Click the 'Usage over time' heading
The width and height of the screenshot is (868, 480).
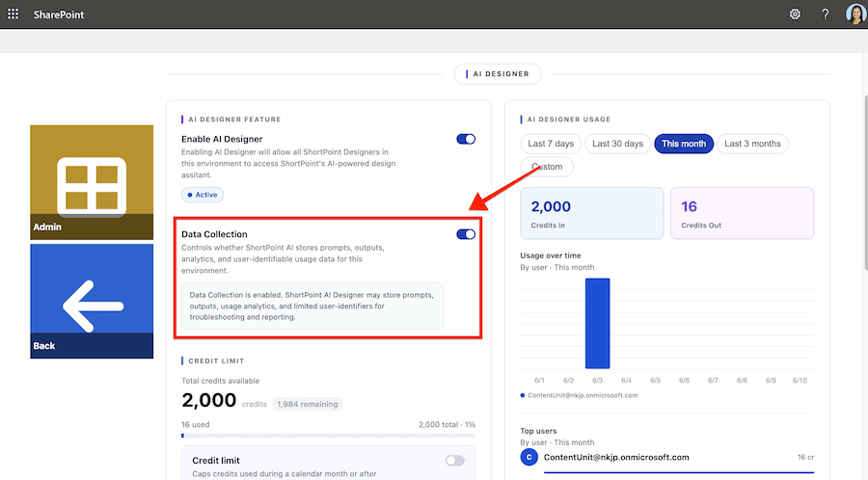551,255
